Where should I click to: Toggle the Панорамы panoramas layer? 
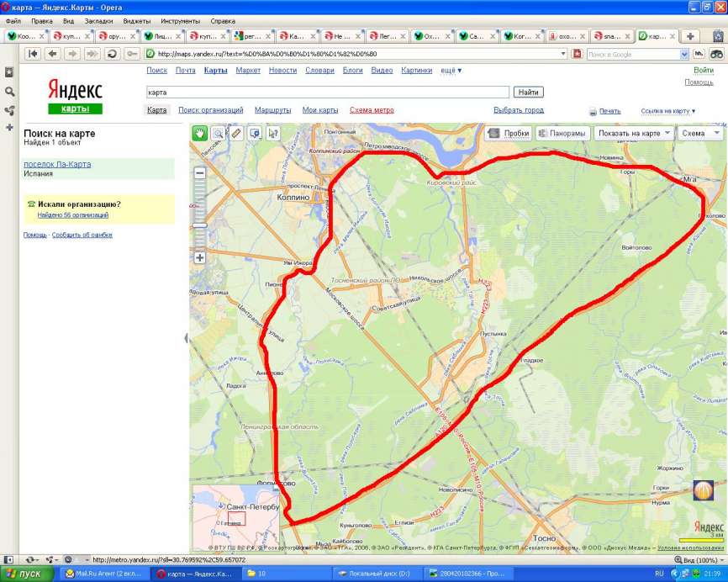(562, 133)
